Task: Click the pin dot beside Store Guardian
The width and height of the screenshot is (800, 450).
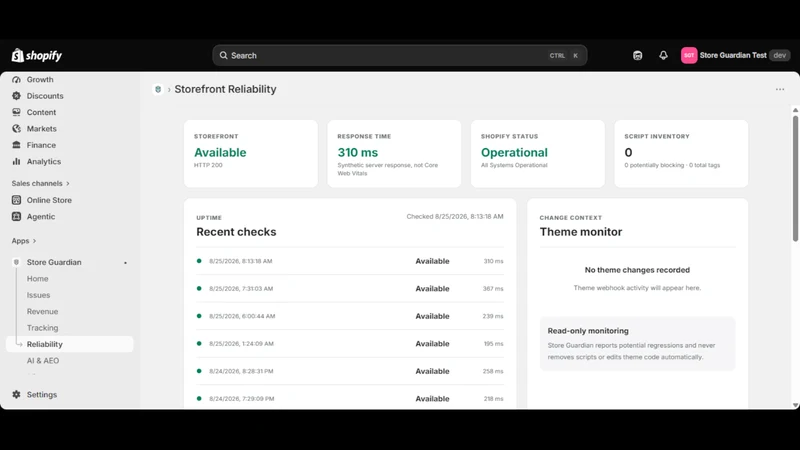Action: point(126,263)
